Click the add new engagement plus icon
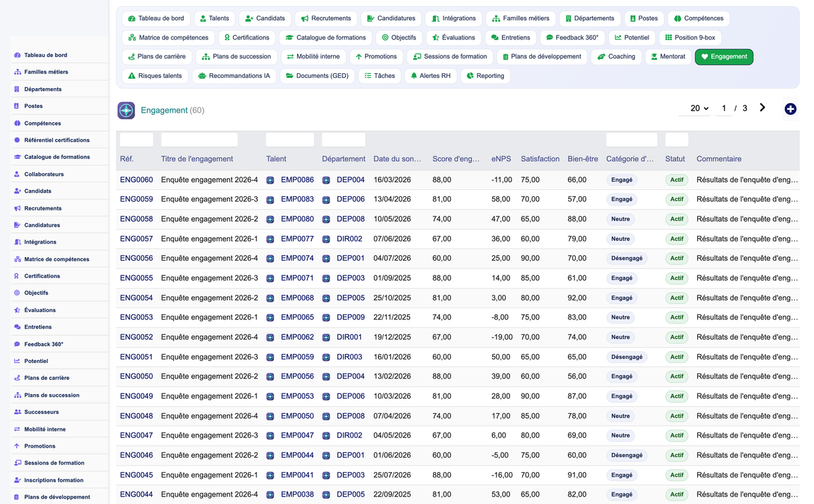 click(x=790, y=109)
